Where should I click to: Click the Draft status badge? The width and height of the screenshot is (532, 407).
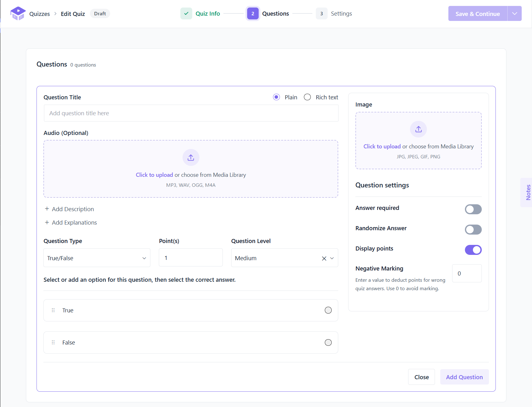100,13
